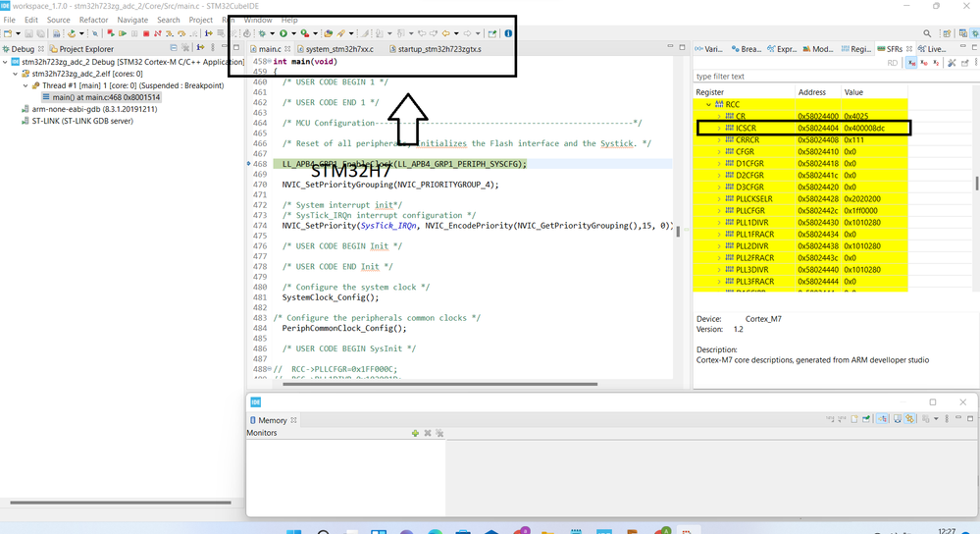Click the Open Perspective icon
The image size is (980, 534).
pos(947,33)
